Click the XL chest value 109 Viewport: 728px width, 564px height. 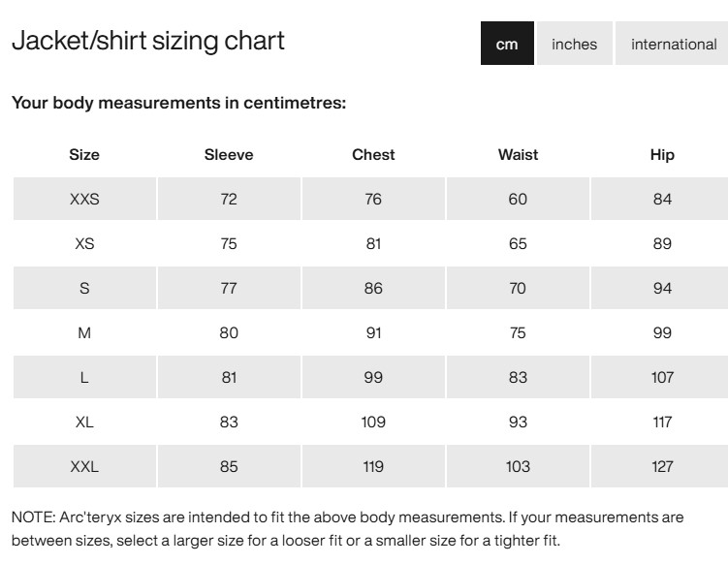[373, 423]
